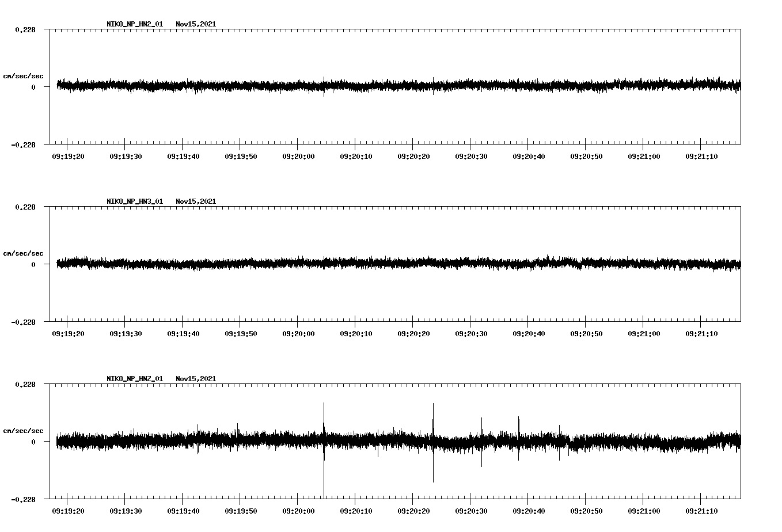Click the zero axis label on HNZ plot
The height and width of the screenshot is (532, 782).
(33, 442)
